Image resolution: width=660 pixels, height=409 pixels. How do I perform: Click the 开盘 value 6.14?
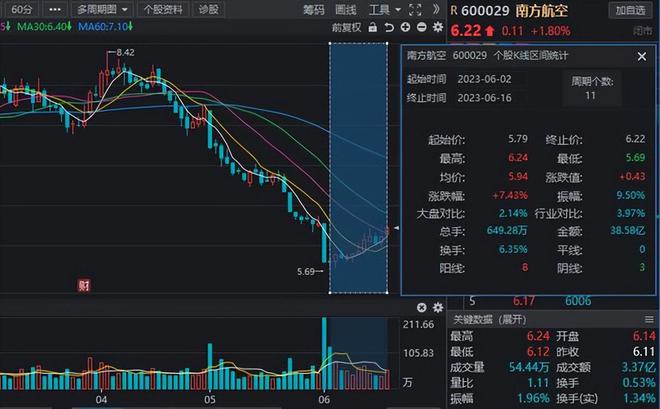(644, 336)
